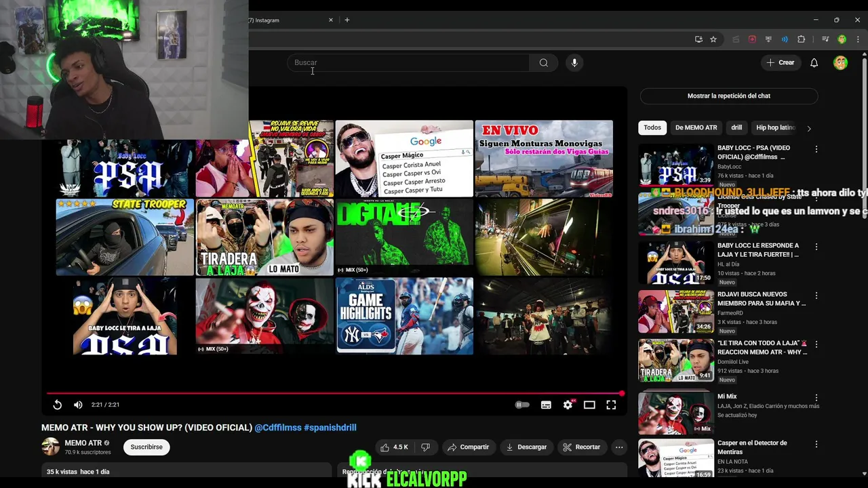Viewport: 868px width, 488px height.
Task: Start voice search with the microphone icon
Action: pos(574,62)
